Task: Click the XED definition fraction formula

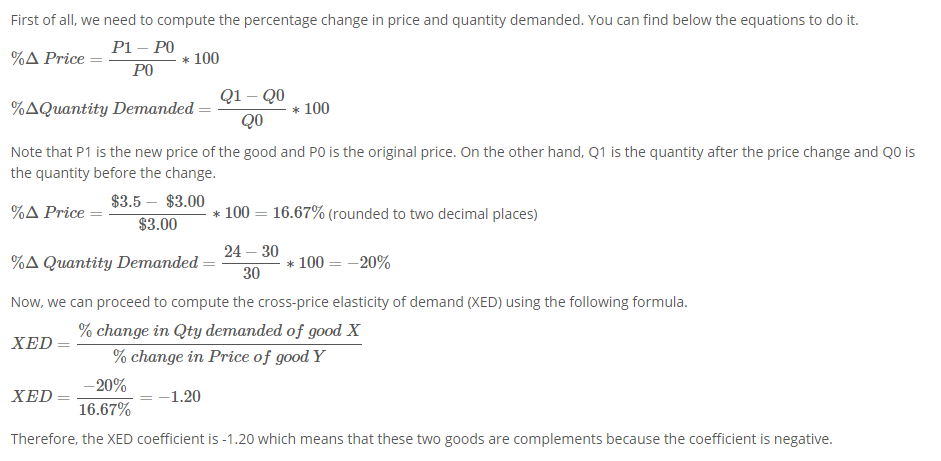Action: click(186, 344)
